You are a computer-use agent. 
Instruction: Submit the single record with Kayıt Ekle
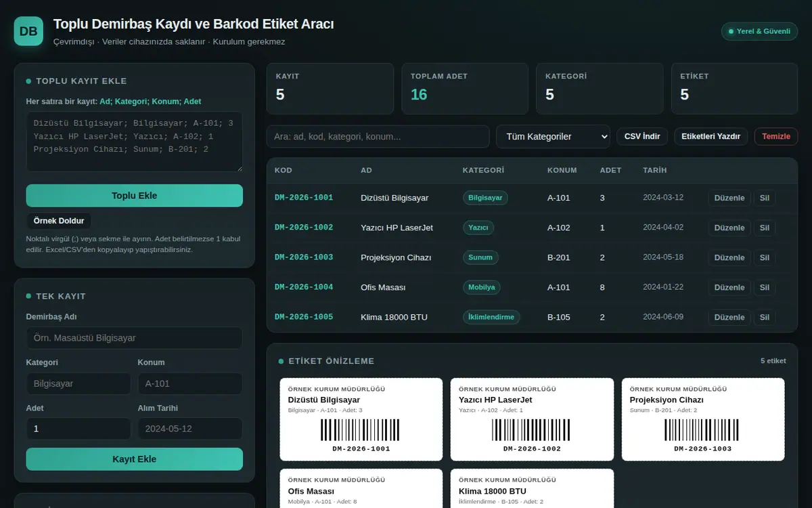(x=134, y=459)
